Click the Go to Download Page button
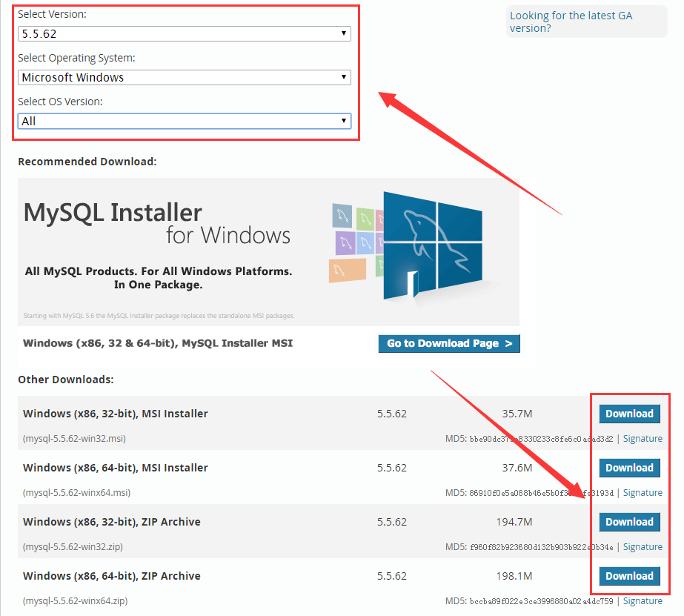 [449, 343]
